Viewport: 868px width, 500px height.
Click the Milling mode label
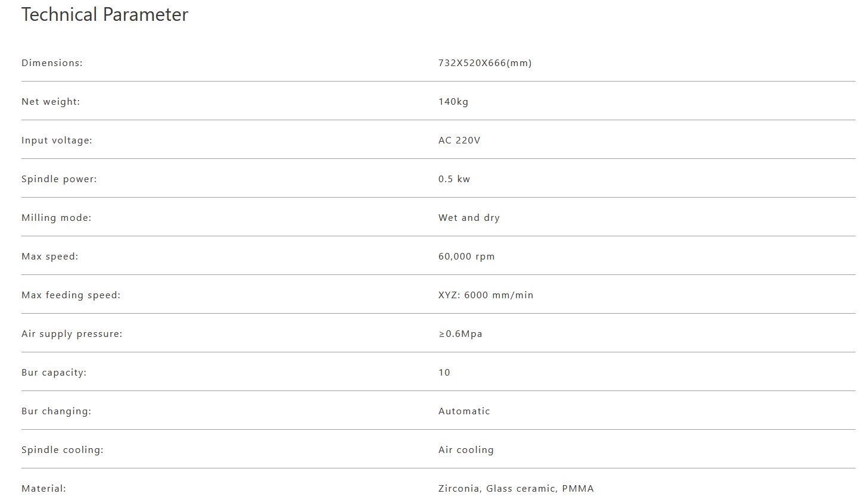(x=57, y=218)
